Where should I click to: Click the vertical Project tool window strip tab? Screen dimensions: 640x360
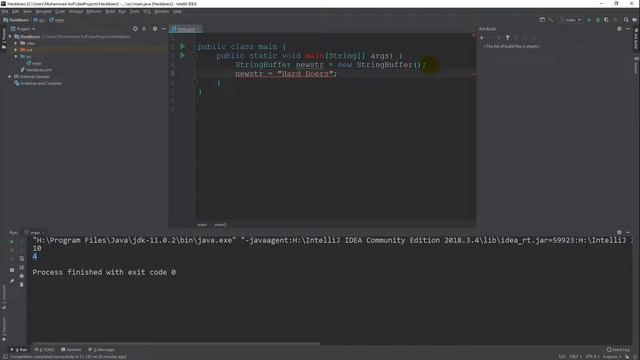pyautogui.click(x=4, y=39)
